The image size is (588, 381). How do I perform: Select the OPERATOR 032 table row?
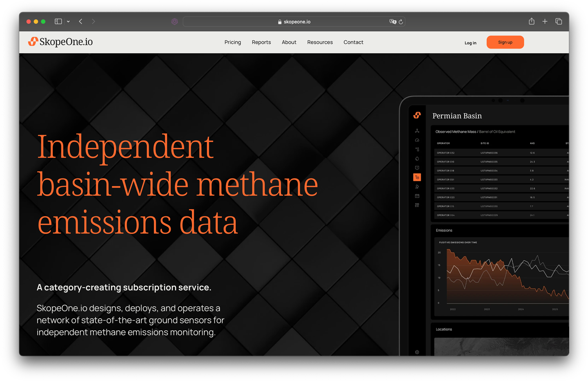501,153
